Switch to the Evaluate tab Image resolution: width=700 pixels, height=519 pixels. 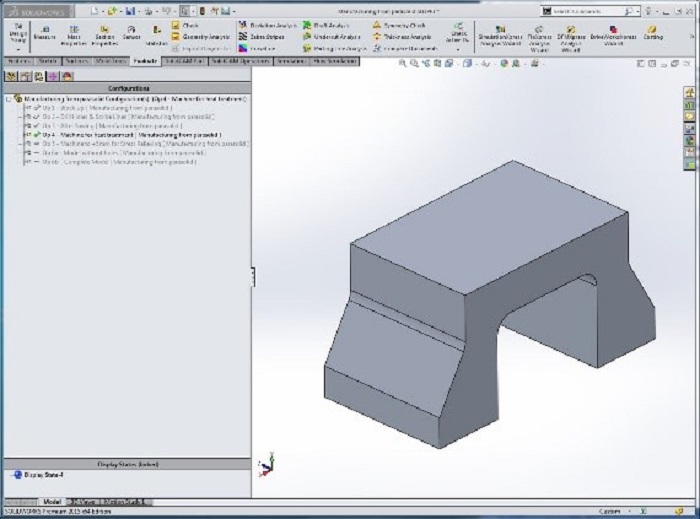point(145,61)
